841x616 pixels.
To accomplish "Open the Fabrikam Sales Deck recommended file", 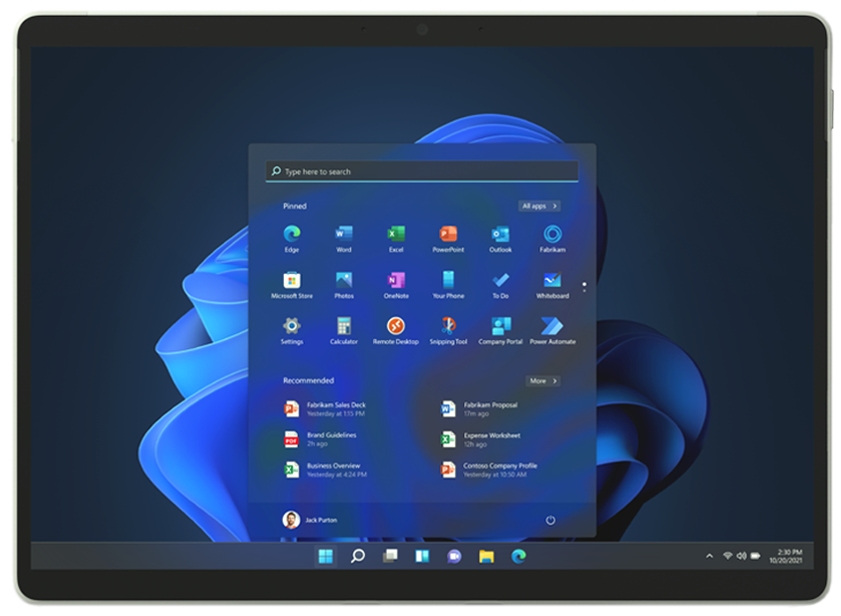I will pyautogui.click(x=326, y=409).
